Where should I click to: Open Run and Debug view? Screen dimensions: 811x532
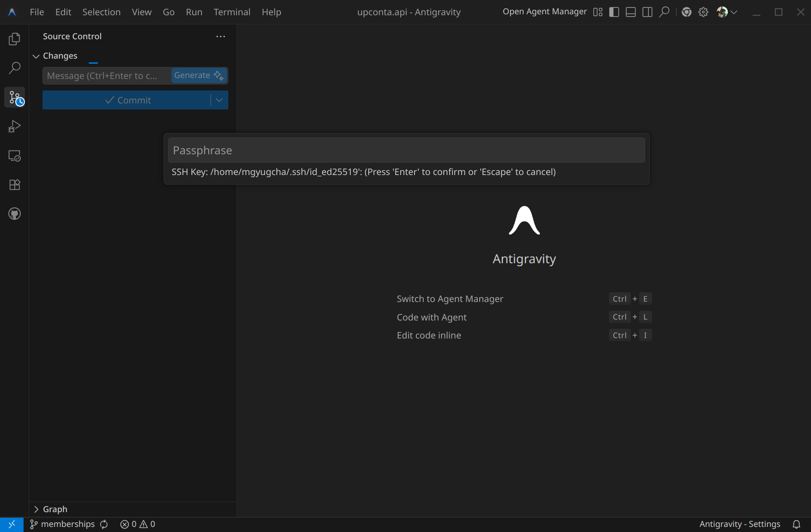(x=14, y=127)
